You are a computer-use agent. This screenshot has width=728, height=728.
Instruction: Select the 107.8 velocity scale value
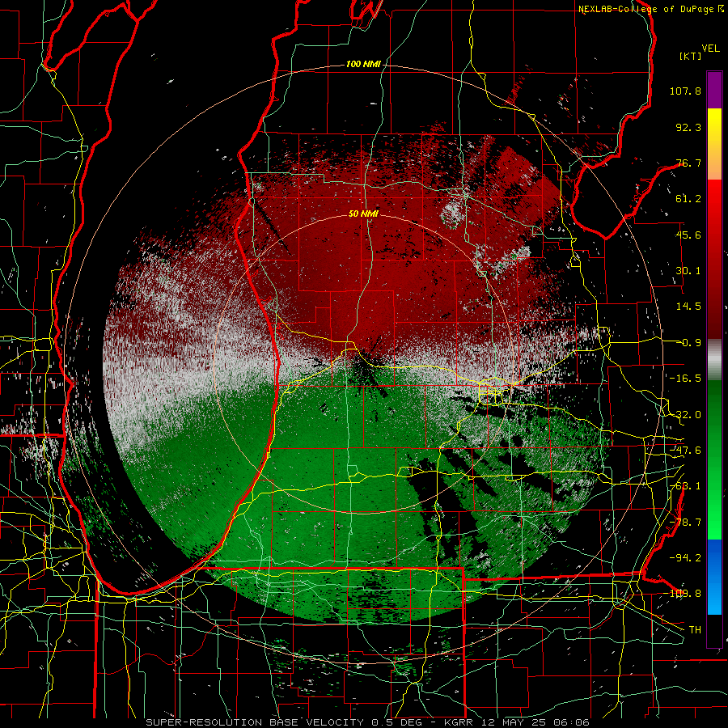click(x=685, y=91)
